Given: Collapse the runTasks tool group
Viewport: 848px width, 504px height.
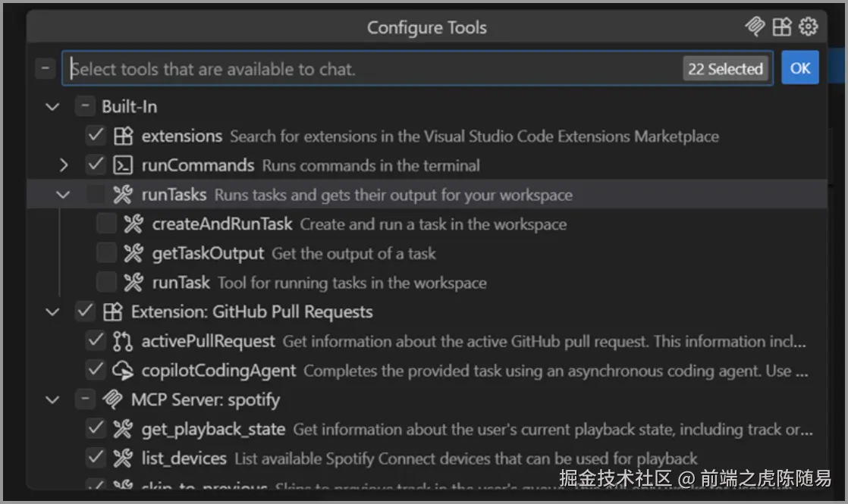Looking at the screenshot, I should (63, 195).
